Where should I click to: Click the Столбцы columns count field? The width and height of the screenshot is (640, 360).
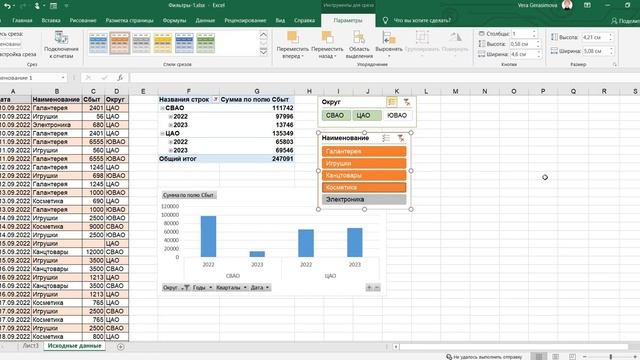pos(521,34)
